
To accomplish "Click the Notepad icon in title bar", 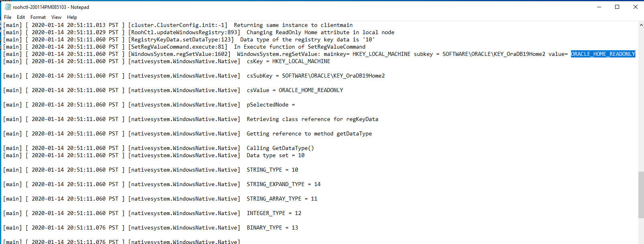I will 7,7.
